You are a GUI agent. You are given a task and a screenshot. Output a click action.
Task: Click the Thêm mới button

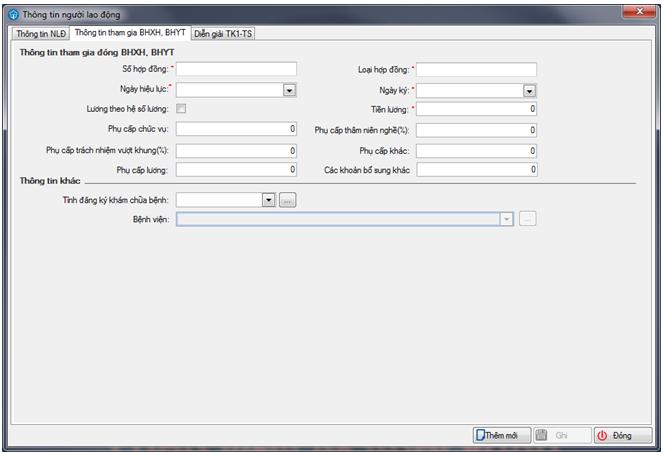tap(501, 435)
